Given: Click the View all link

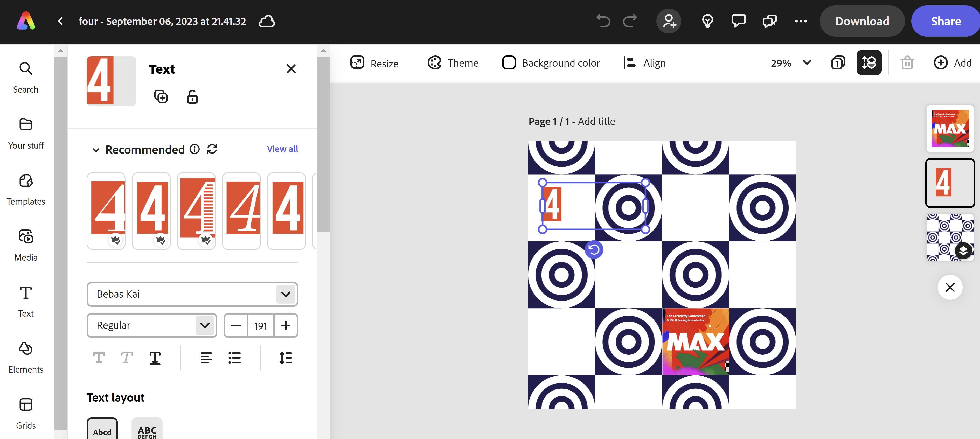Looking at the screenshot, I should click(282, 149).
